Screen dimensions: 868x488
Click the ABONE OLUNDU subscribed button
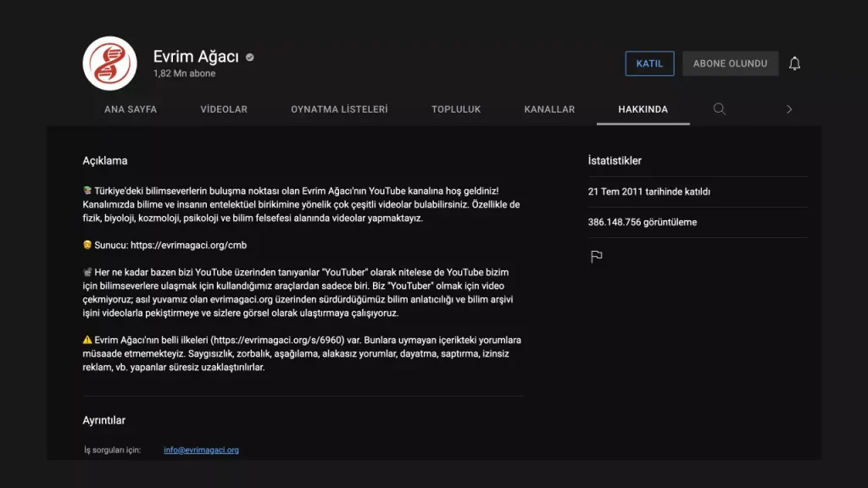click(730, 64)
